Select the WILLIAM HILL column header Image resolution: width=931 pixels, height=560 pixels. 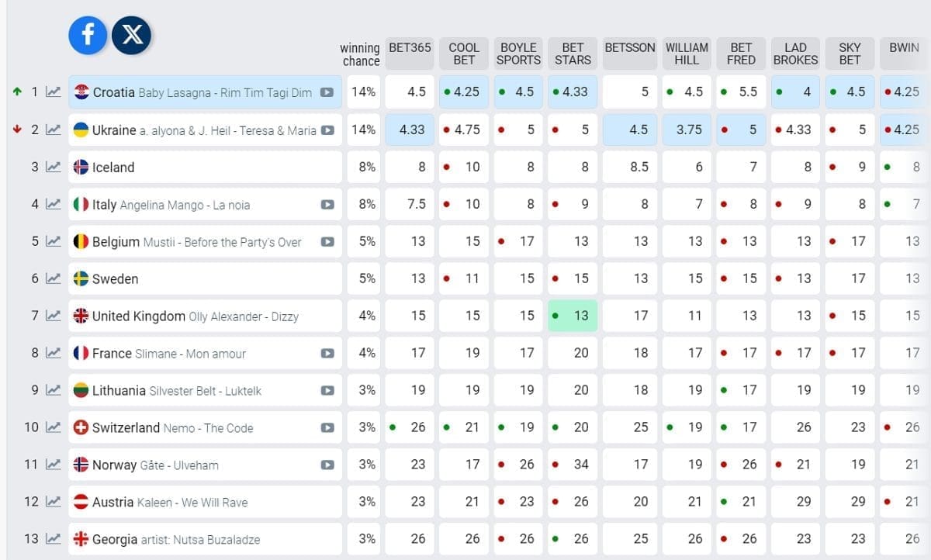click(x=687, y=54)
